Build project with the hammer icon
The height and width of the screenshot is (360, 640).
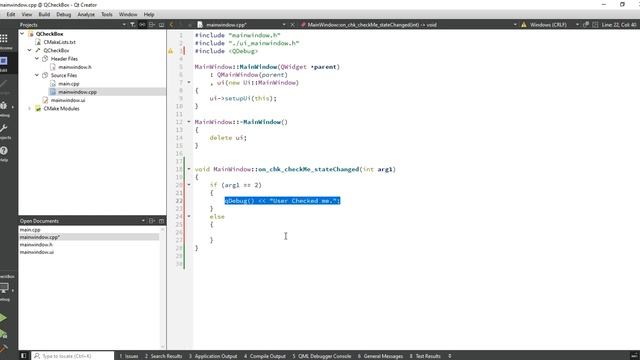point(3,348)
